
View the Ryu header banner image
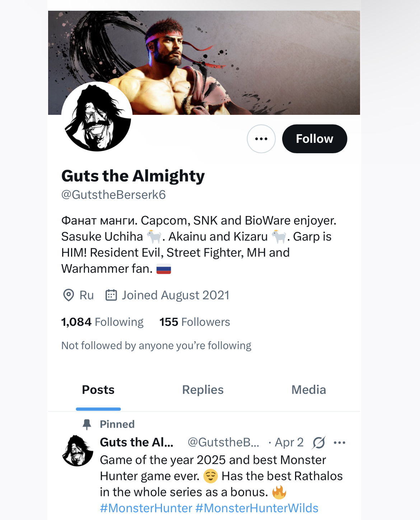204,63
